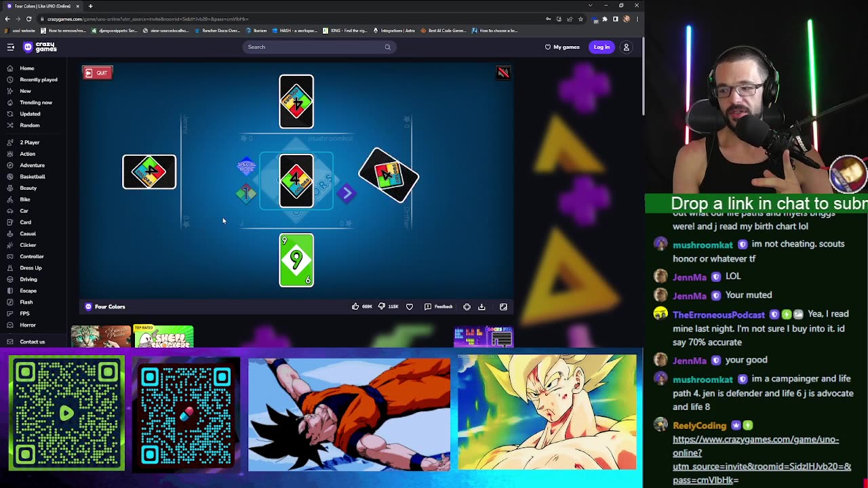Open the blocks game thumbnail

point(484,337)
